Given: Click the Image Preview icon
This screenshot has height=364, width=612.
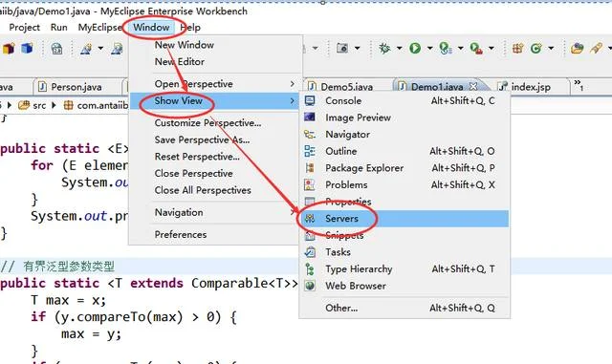Looking at the screenshot, I should tap(310, 118).
